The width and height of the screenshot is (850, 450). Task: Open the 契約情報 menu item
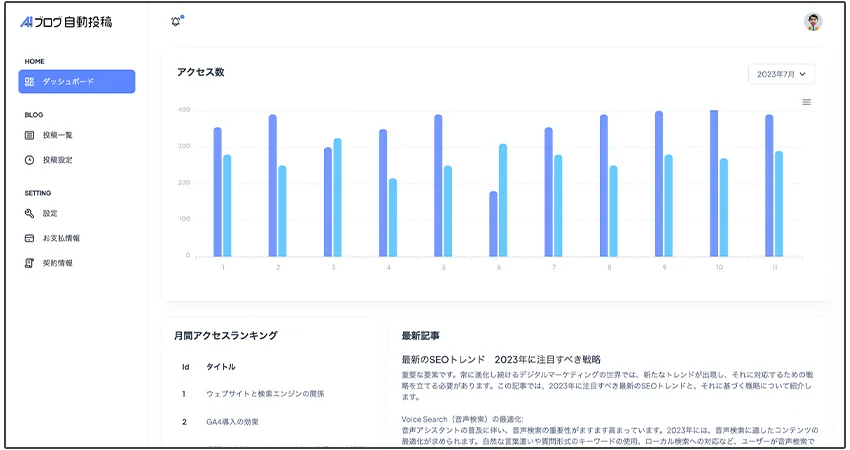[x=57, y=263]
